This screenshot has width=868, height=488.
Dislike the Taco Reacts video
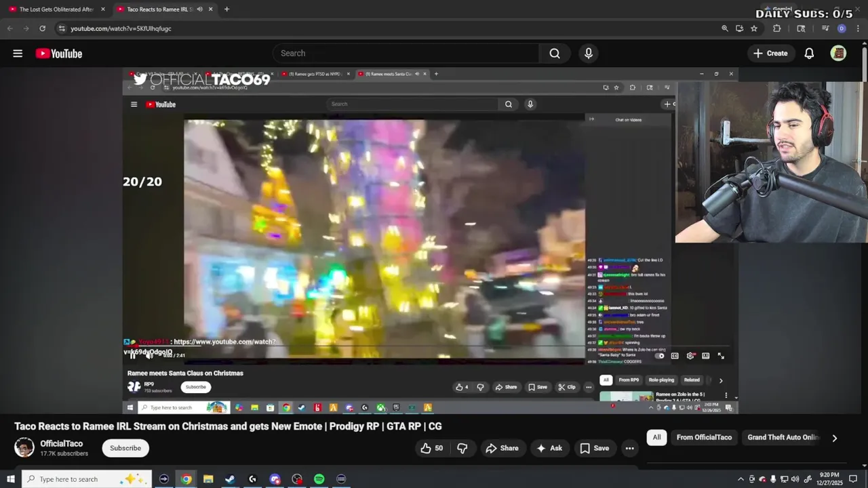coord(462,448)
